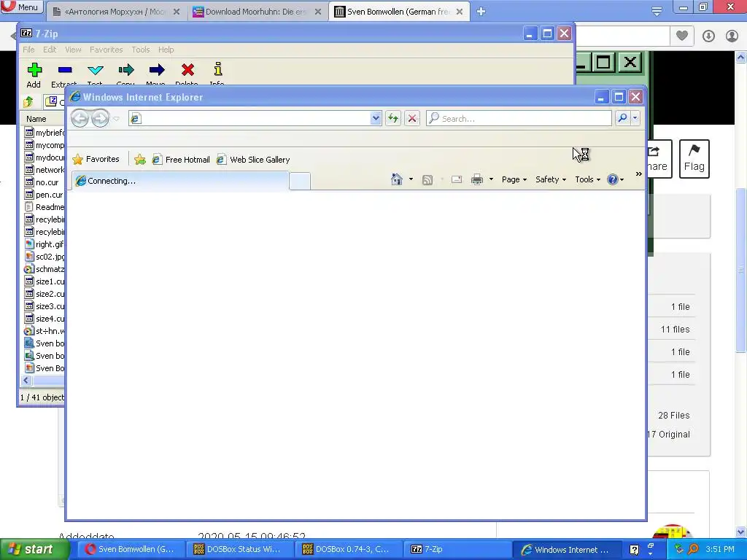Screen dimensions: 747x560
Task: Open the Edit menu in 7-Zip
Action: [50, 50]
